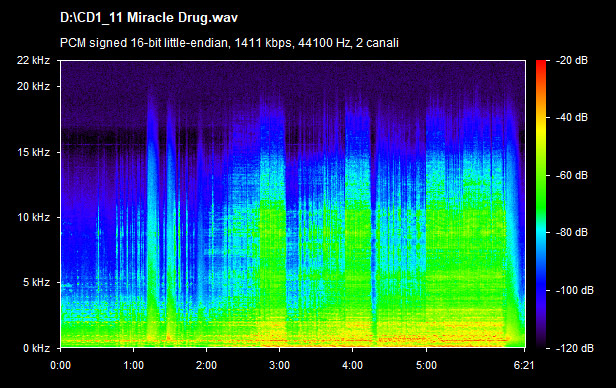
Task: Select the 5 kHz frequency axis label
Action: 37,282
